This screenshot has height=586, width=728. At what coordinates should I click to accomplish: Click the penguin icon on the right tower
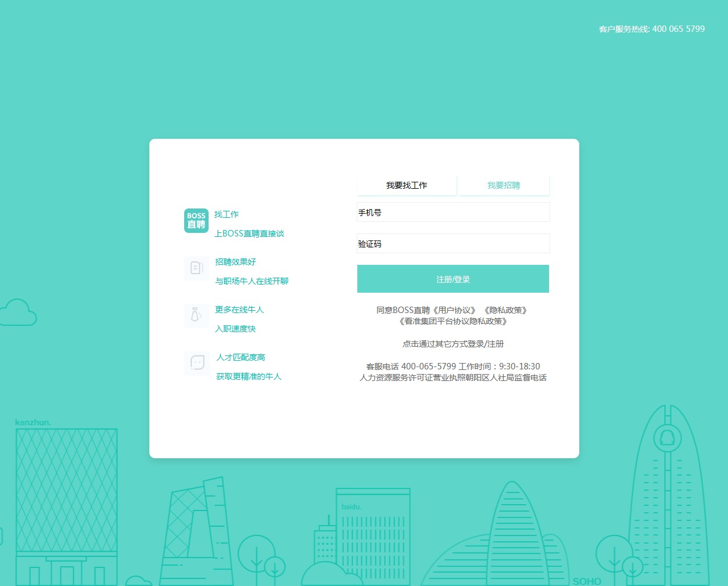(668, 437)
